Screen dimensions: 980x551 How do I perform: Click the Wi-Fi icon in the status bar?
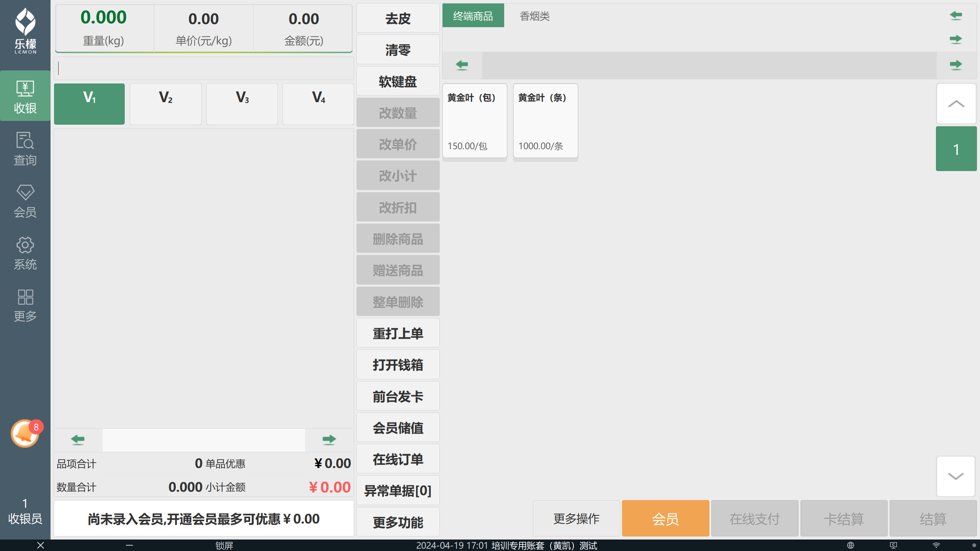coord(936,545)
